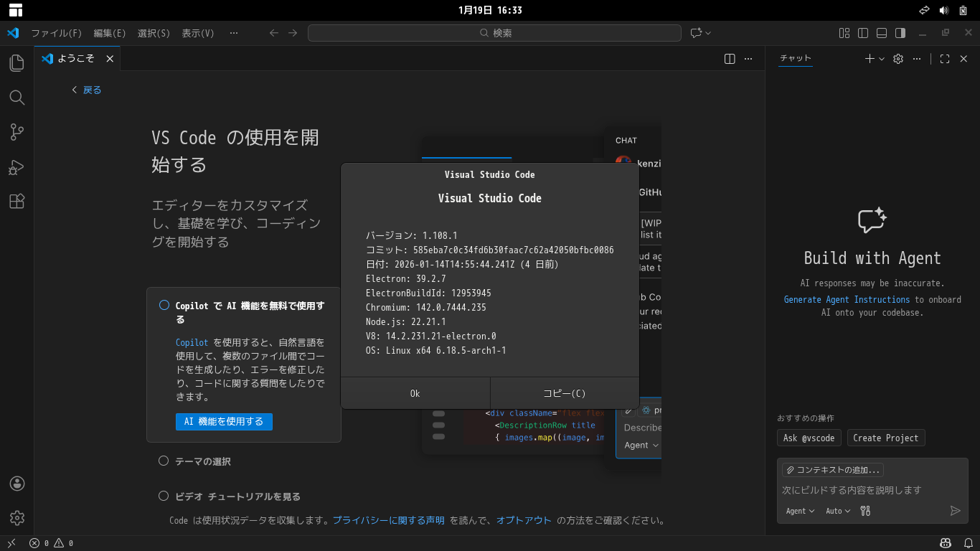This screenshot has width=980, height=551.
Task: Switch to the ようこそ tab
Action: [75, 58]
